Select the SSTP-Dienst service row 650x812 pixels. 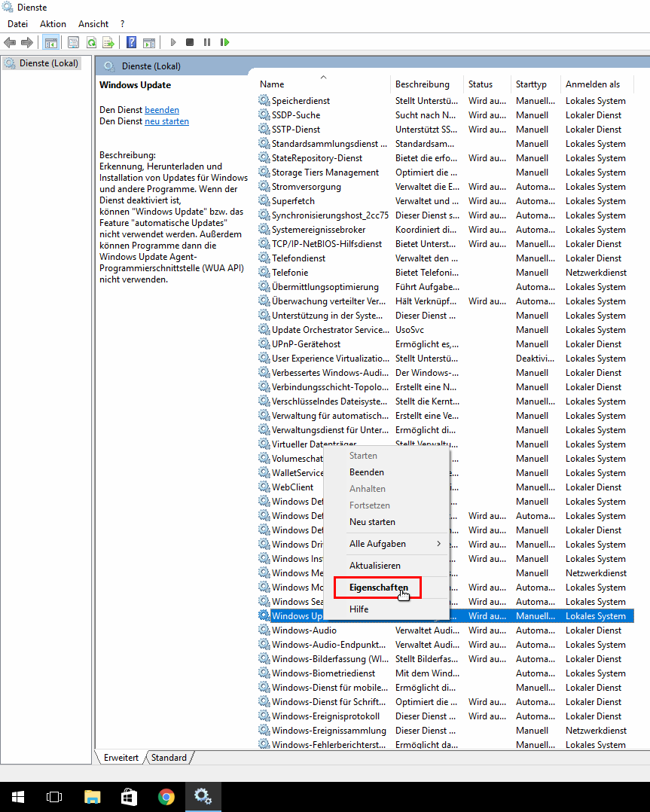click(x=445, y=130)
